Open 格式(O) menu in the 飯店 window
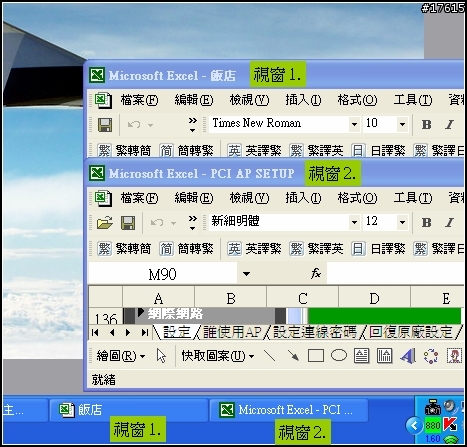 (x=357, y=100)
